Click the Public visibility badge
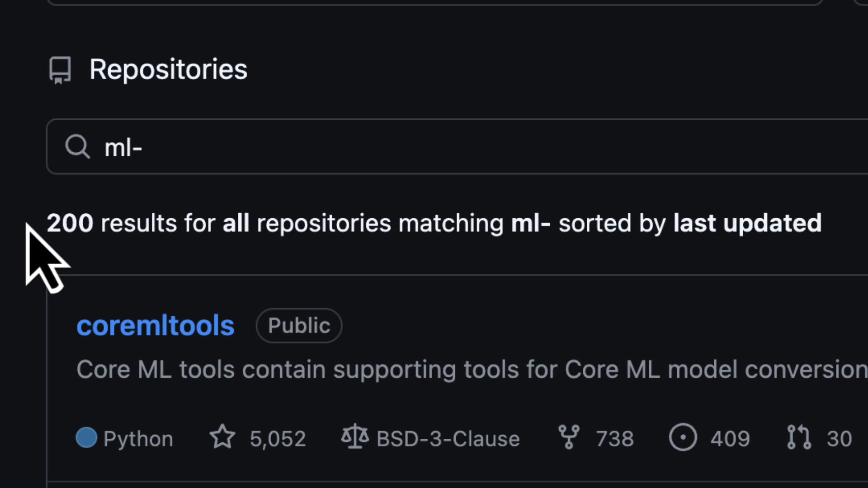Image resolution: width=868 pixels, height=488 pixels. [x=298, y=325]
